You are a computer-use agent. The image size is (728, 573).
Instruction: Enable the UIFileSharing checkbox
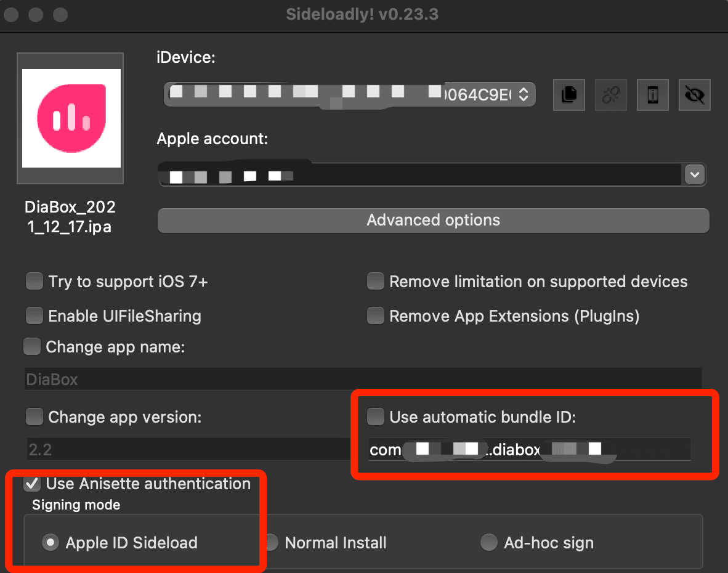pos(34,315)
